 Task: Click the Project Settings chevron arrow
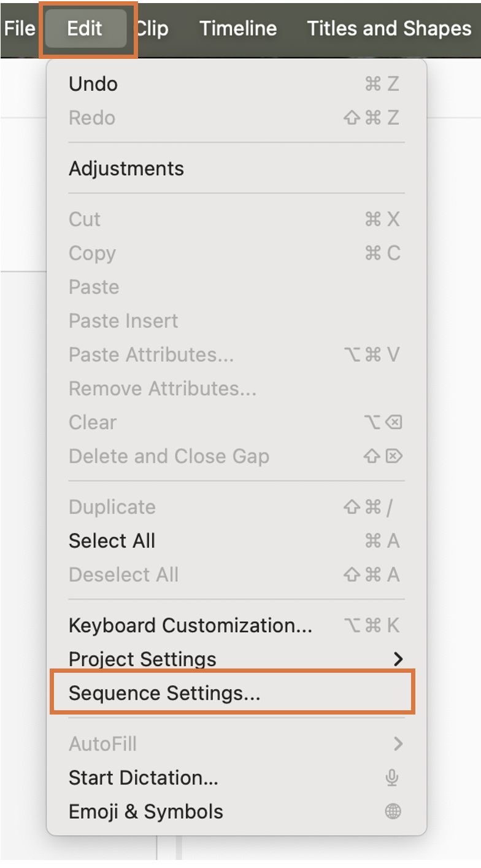point(398,659)
